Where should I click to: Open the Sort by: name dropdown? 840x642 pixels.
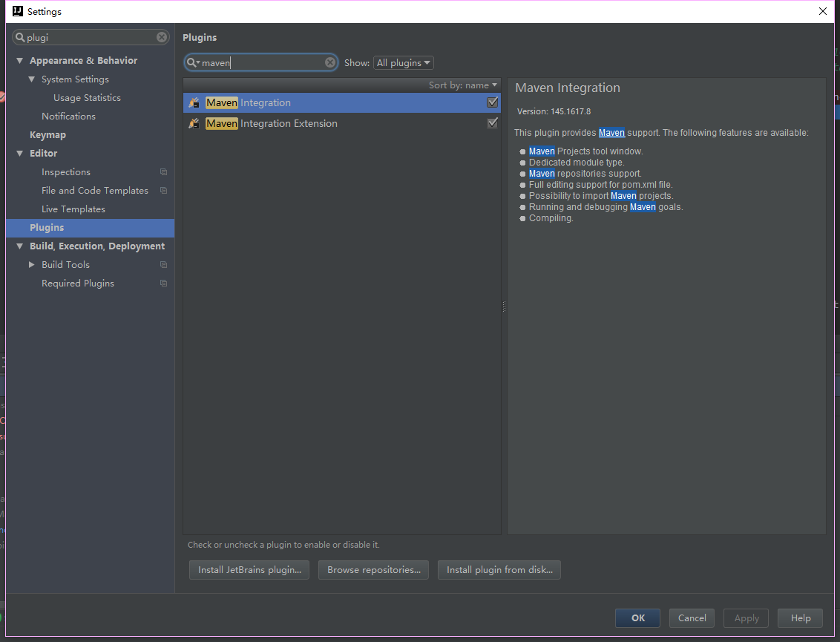(463, 85)
